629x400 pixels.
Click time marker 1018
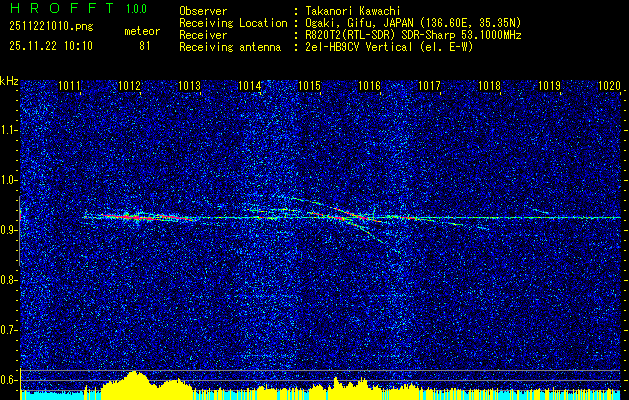click(489, 86)
